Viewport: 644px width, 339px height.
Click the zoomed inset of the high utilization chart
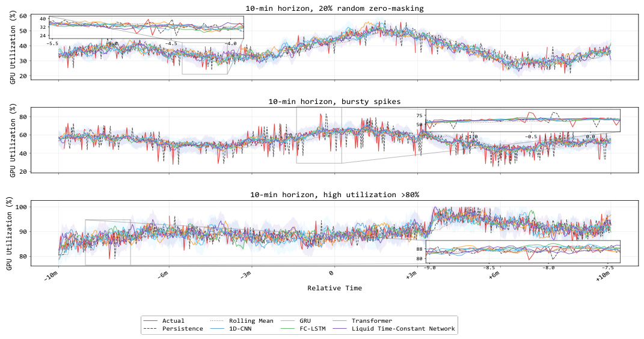523,252
